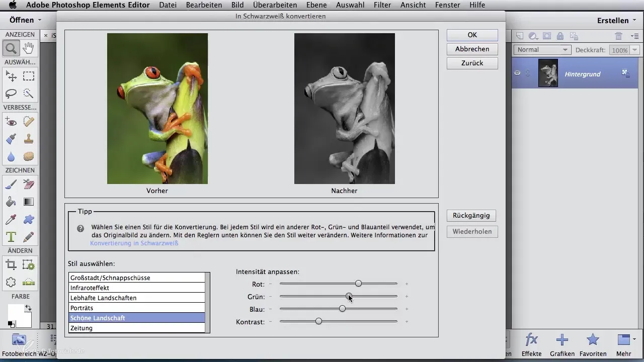Viewport: 644px width, 362px height.
Task: Open the Bearbeiten menu
Action: click(204, 5)
